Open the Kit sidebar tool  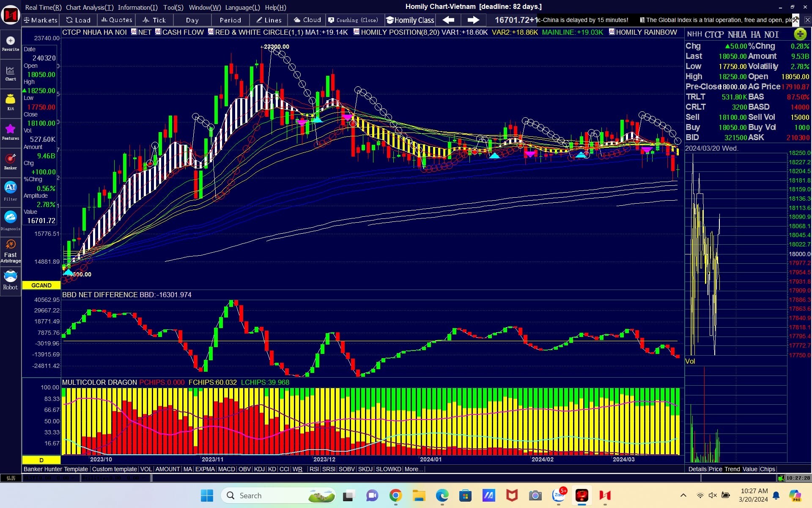tap(11, 103)
